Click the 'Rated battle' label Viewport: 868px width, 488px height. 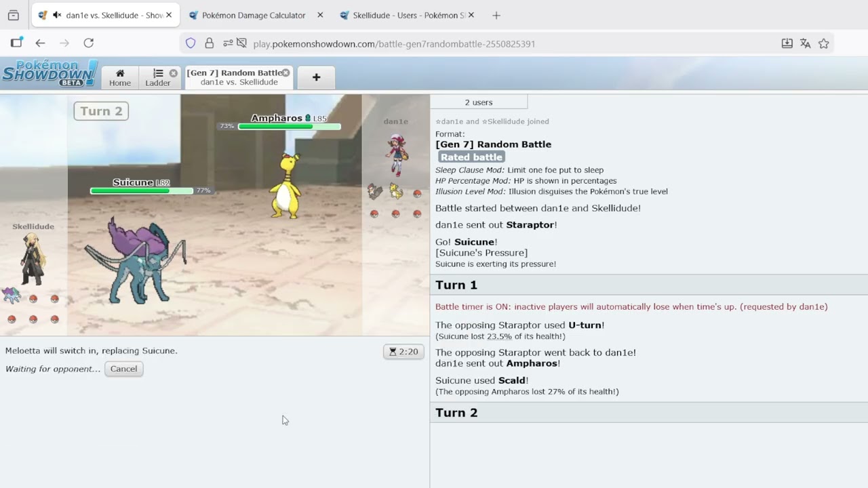click(471, 157)
